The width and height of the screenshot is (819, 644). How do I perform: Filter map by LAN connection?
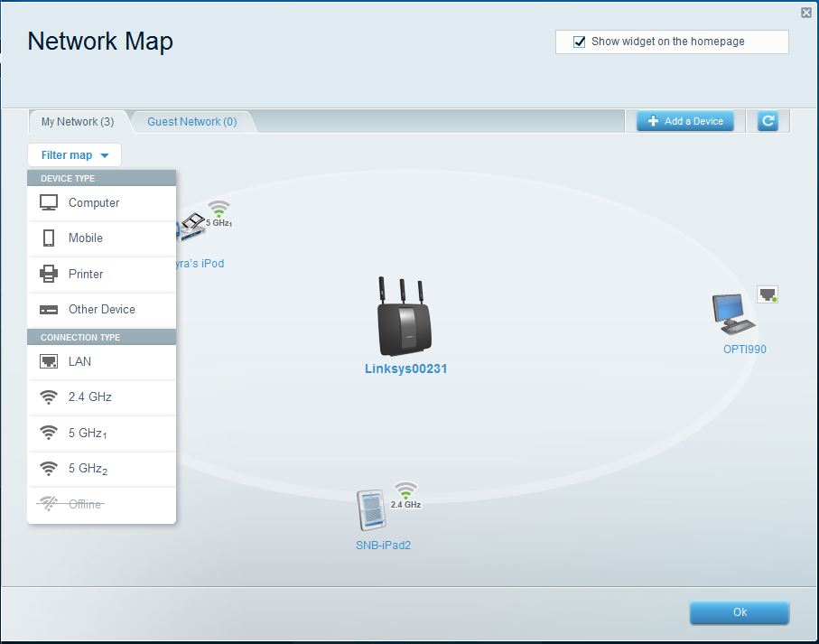101,362
